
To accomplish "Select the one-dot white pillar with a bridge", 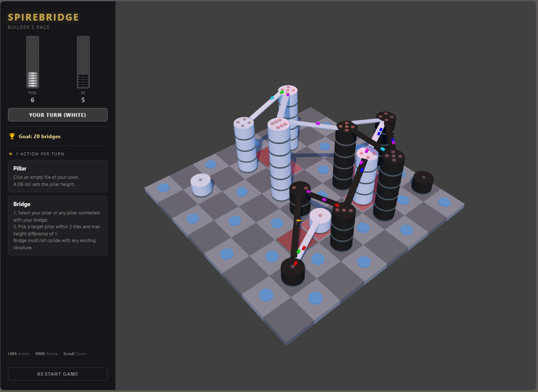I will click(320, 220).
